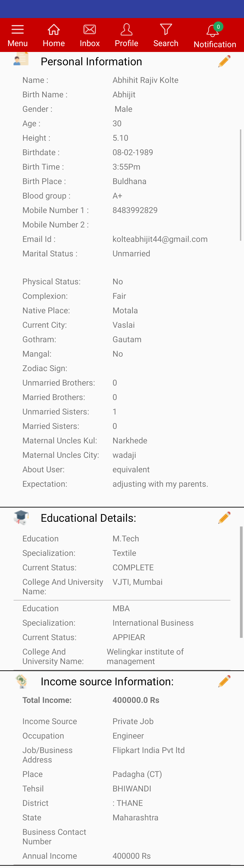Select the Total Income 400000.0 Rs value

pos(136,700)
